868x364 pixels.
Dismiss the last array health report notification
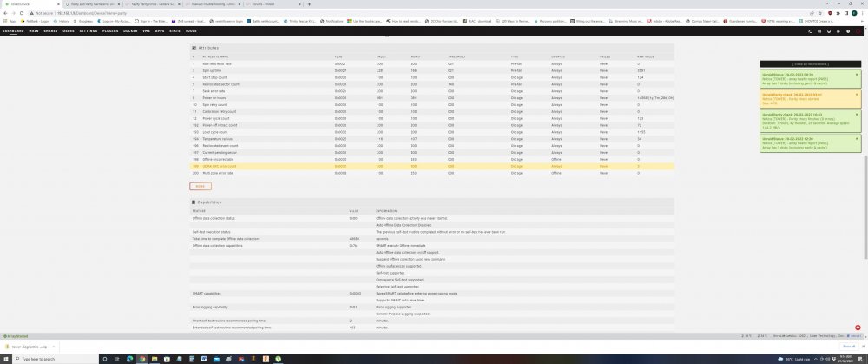857,138
